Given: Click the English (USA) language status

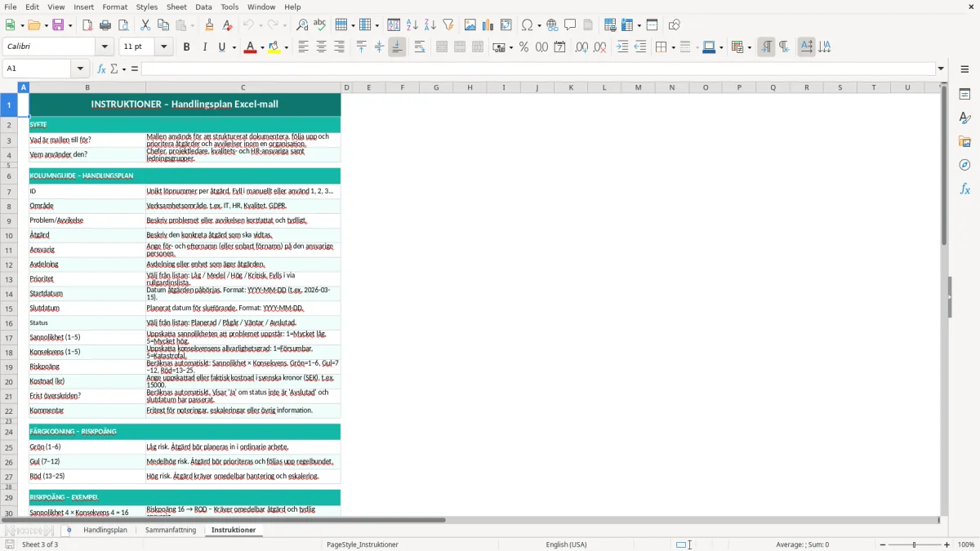Looking at the screenshot, I should (566, 544).
